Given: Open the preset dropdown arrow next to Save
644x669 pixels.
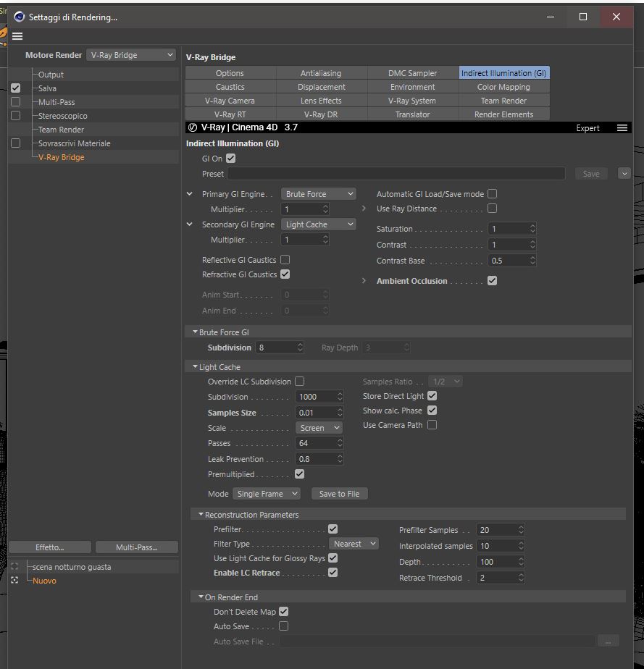Looking at the screenshot, I should tap(624, 174).
